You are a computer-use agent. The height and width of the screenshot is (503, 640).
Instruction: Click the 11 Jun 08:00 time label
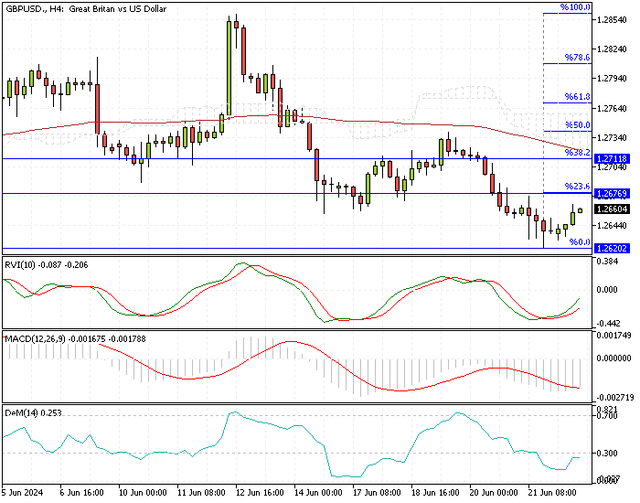201,493
